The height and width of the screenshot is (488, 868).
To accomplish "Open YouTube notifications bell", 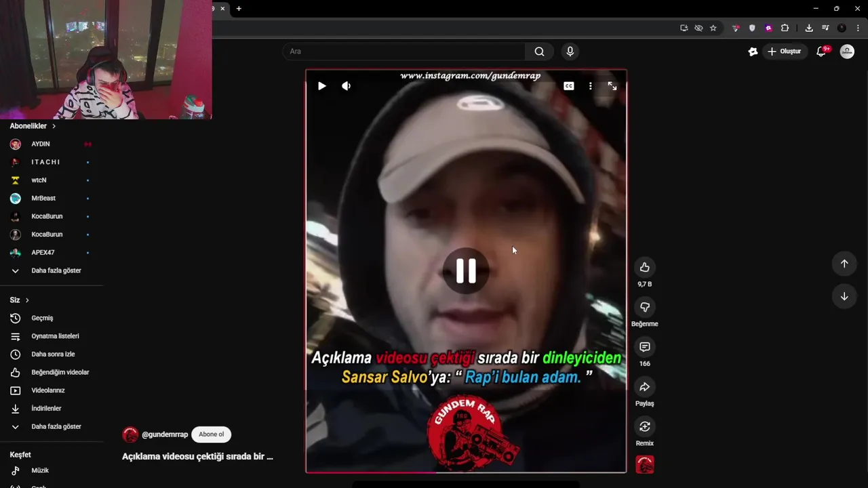I will [821, 52].
